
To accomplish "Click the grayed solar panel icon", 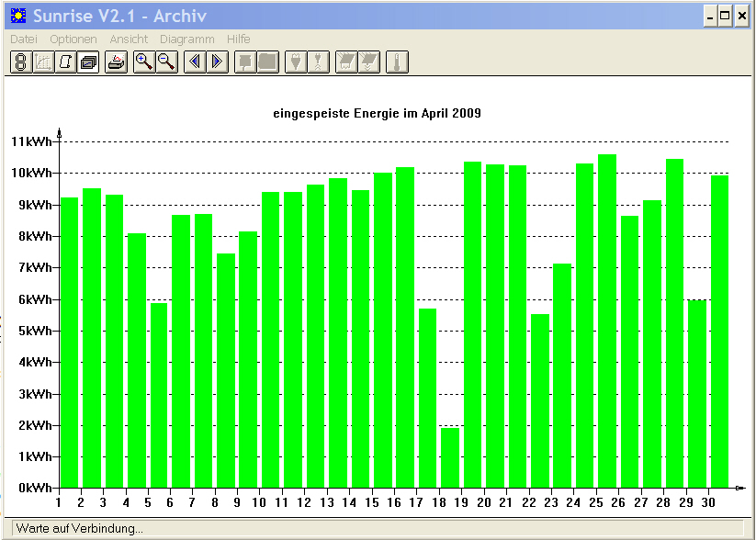I will click(x=346, y=62).
